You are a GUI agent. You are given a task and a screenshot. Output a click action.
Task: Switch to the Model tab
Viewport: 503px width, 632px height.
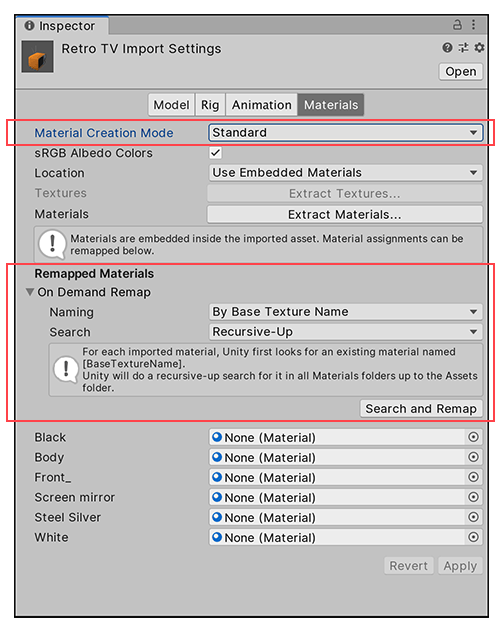click(x=171, y=105)
